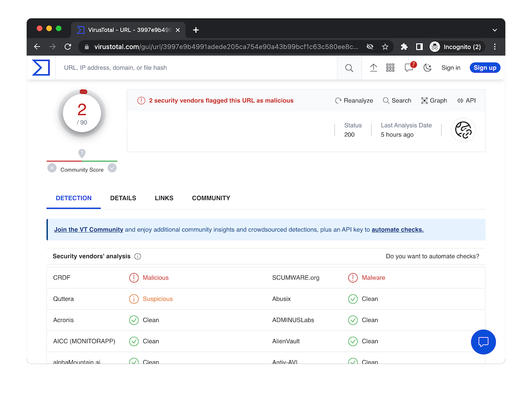The height and width of the screenshot is (399, 532).
Task: Click AlienVault Clean check icon
Action: click(353, 341)
